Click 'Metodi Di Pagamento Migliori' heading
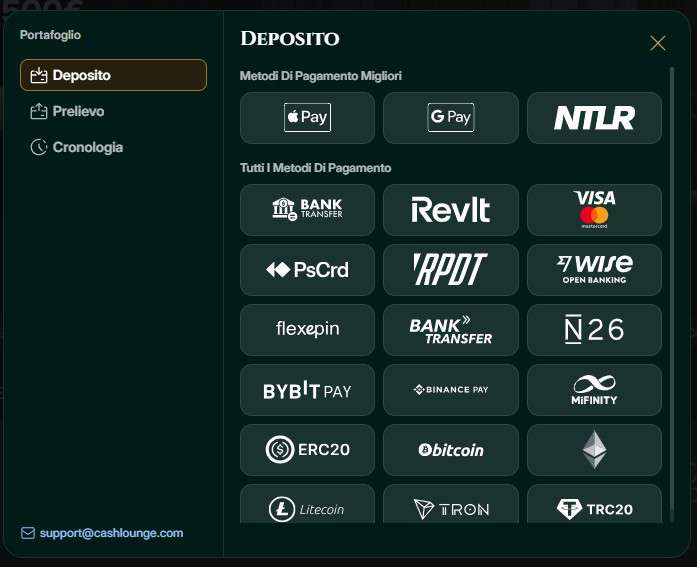The image size is (697, 567). [320, 76]
